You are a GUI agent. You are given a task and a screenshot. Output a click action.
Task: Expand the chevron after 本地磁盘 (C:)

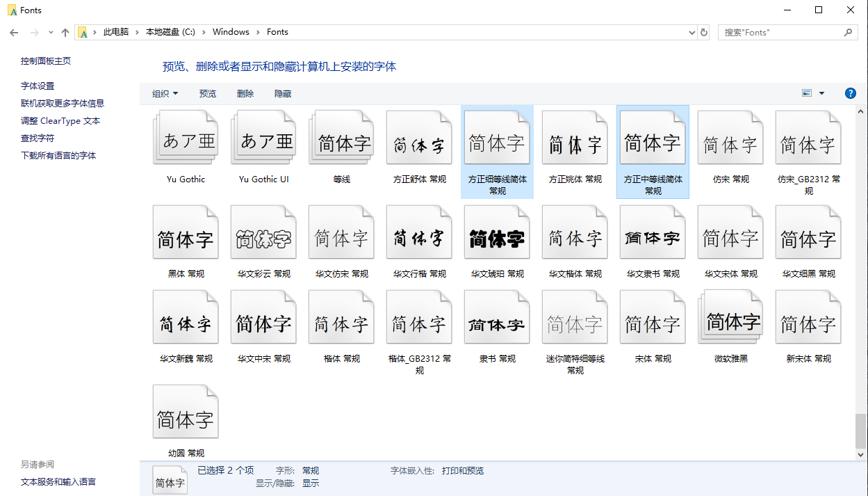point(204,32)
